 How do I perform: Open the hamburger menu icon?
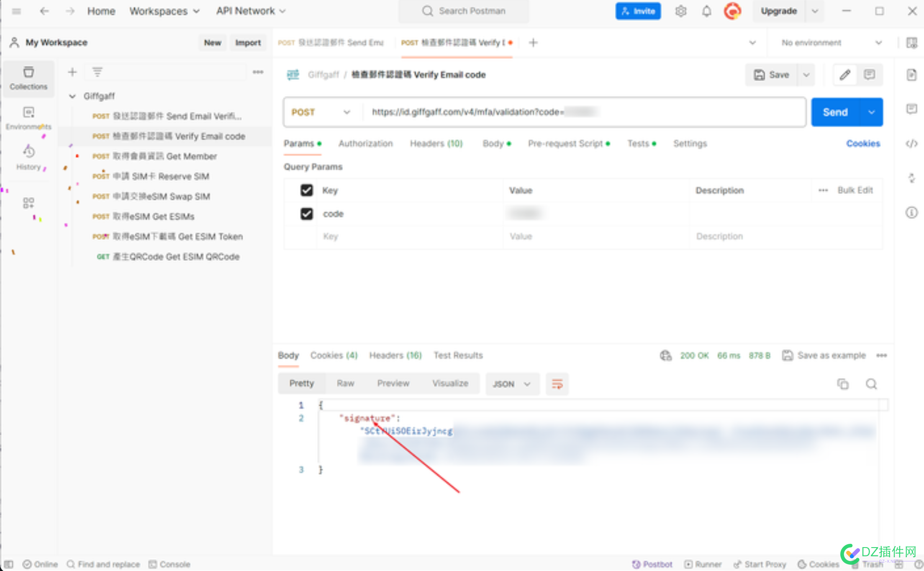(x=16, y=11)
